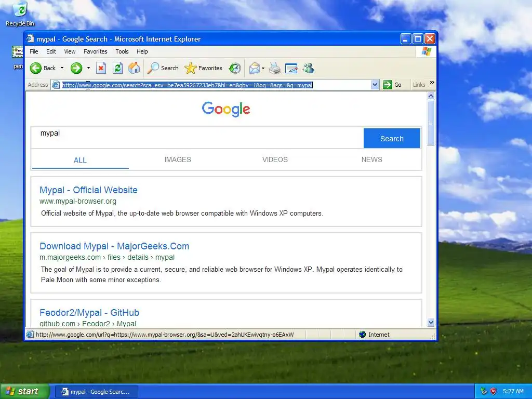The height and width of the screenshot is (399, 532).
Task: Go to the Home page icon
Action: point(134,68)
